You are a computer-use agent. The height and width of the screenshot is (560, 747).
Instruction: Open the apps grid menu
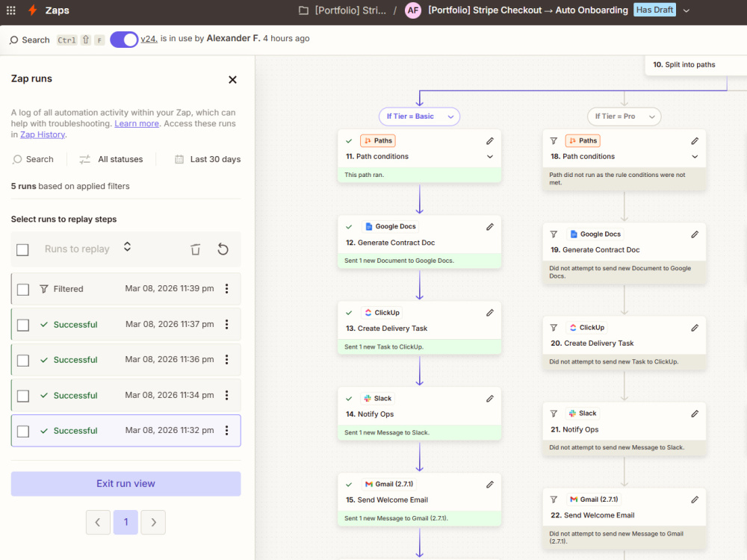pos(11,10)
